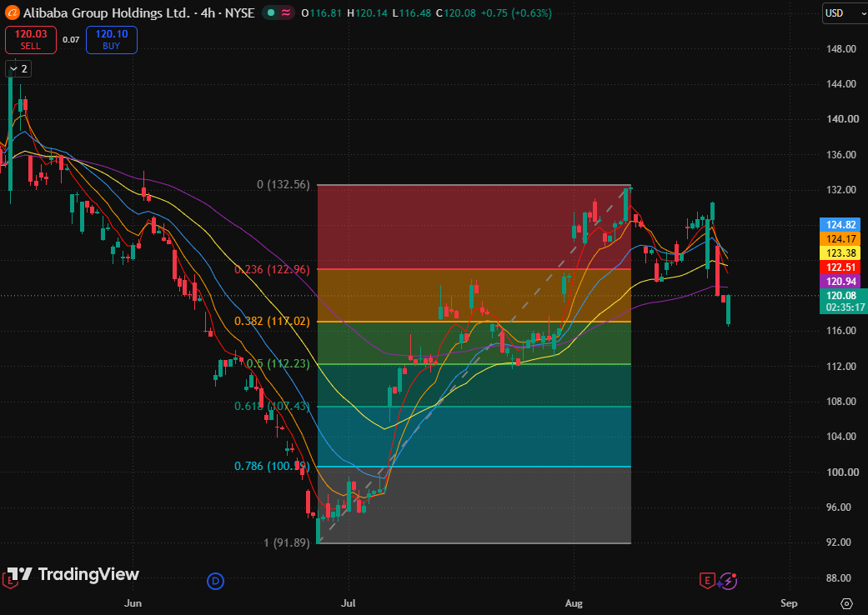Select the blue 124.82 price label
This screenshot has height=615, width=868.
click(840, 224)
